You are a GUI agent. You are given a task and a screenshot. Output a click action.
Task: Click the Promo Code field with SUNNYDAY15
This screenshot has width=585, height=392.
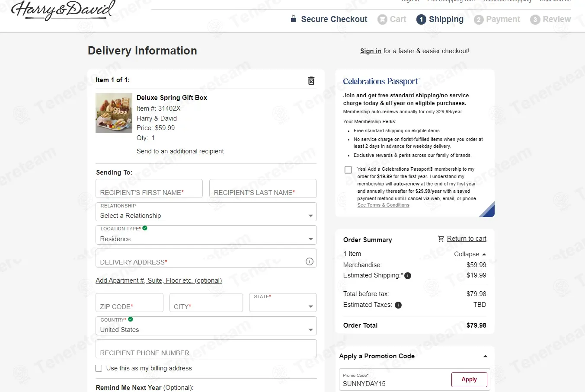pyautogui.click(x=395, y=380)
